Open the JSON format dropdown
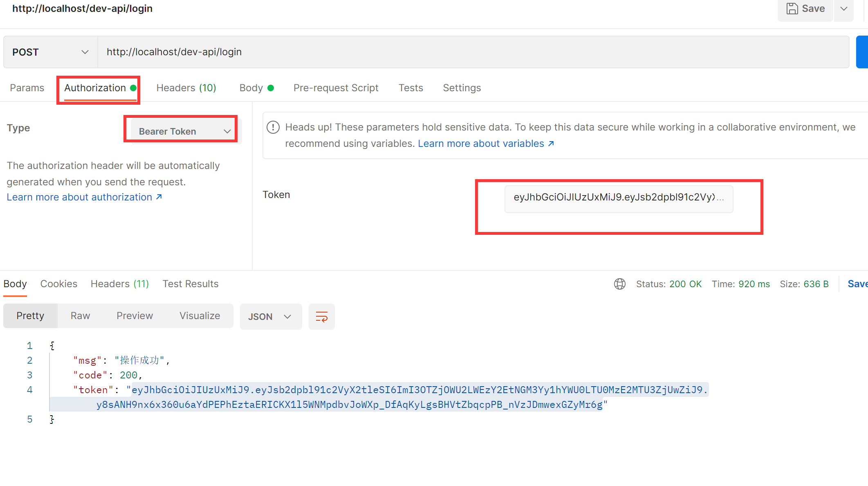The width and height of the screenshot is (868, 486). click(270, 317)
